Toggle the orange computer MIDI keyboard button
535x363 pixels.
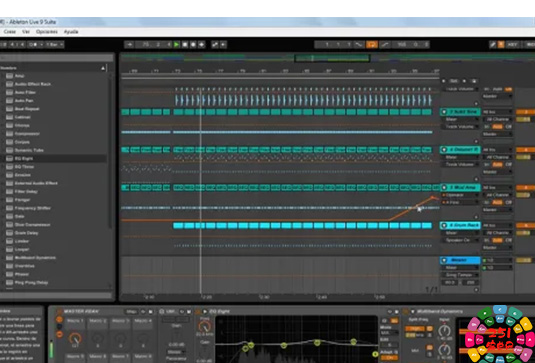501,44
